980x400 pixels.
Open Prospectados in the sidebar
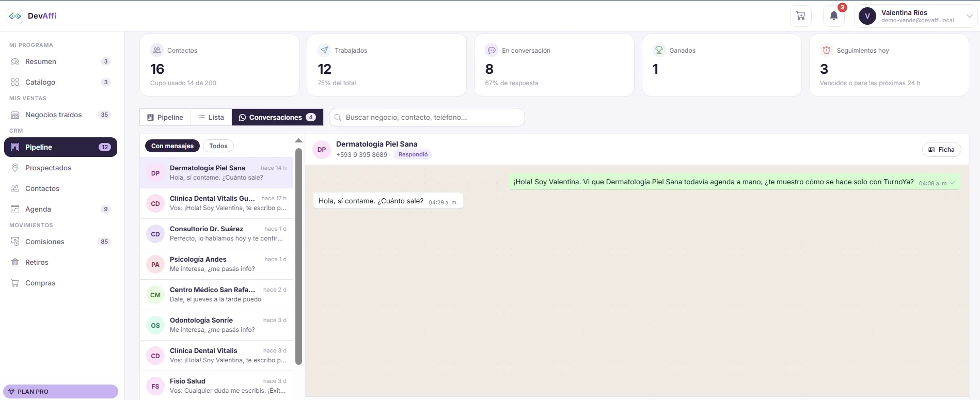60,168
